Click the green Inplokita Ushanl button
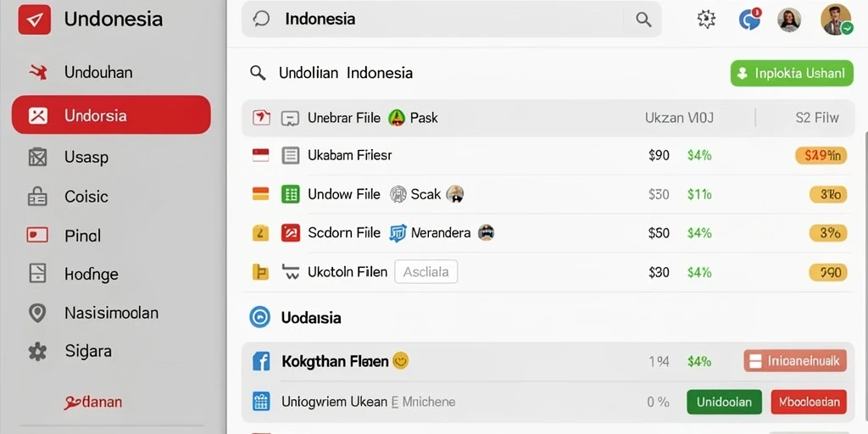868x434 pixels. 792,73
